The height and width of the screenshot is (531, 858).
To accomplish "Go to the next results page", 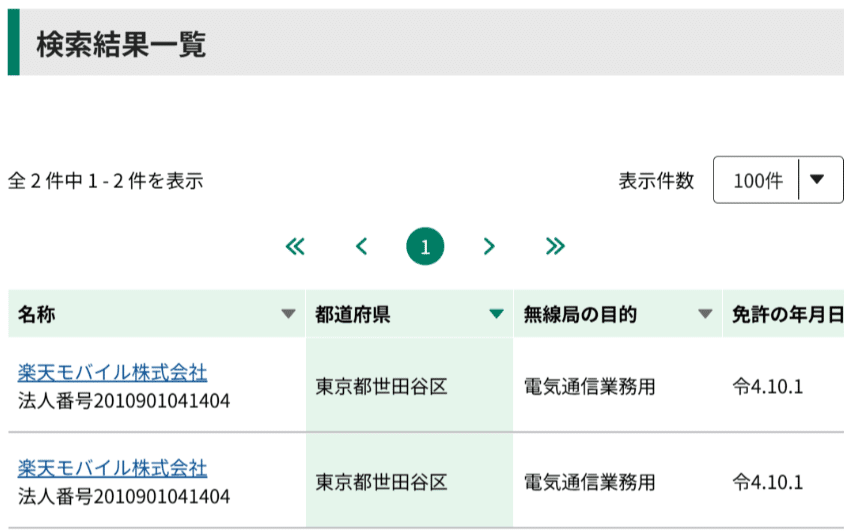I will point(489,246).
